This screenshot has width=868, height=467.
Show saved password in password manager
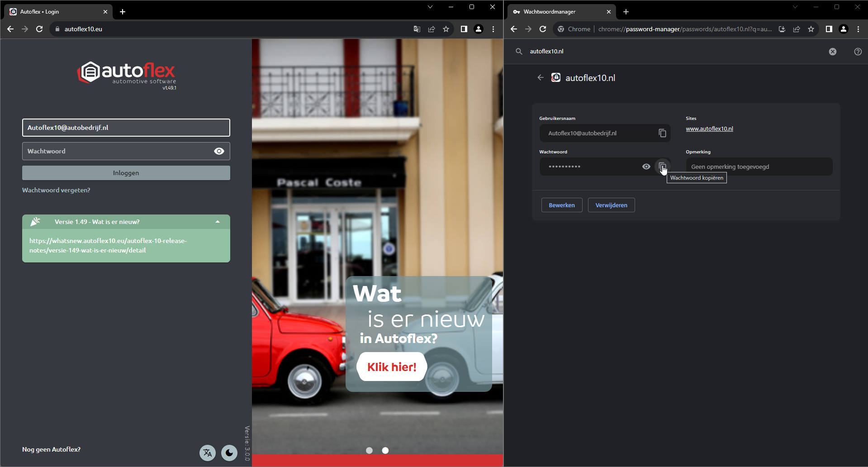pos(646,167)
